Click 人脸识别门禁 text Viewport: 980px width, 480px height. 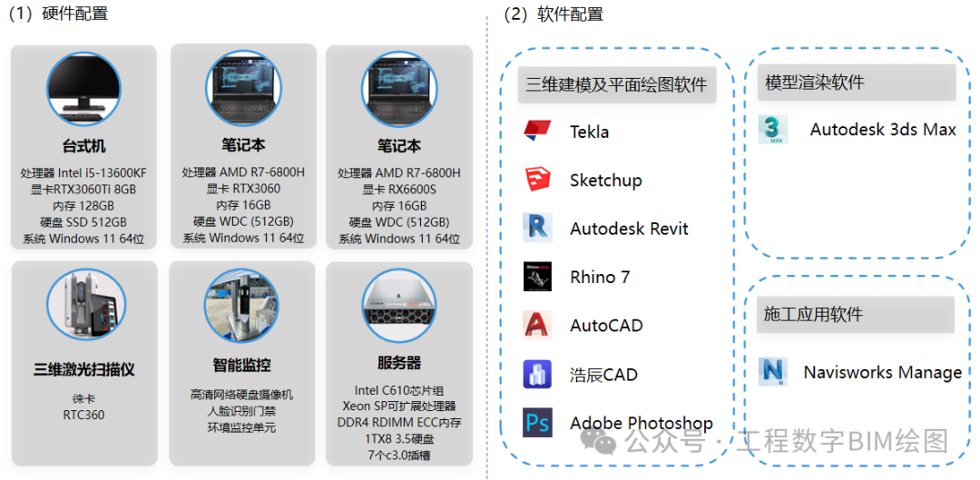click(241, 411)
